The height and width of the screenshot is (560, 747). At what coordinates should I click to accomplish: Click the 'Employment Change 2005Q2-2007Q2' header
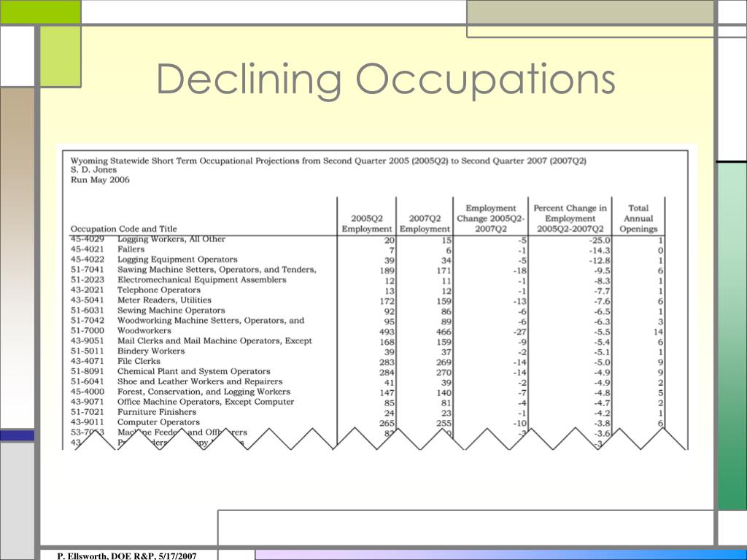coord(491,219)
